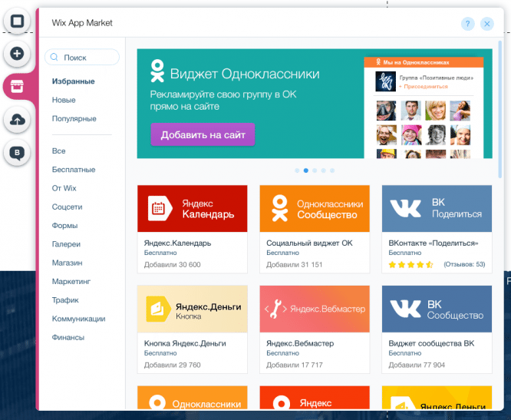The width and height of the screenshot is (511, 420).
Task: Click the Яндекс.Вебмастер title text below tile
Action: [x=300, y=343]
